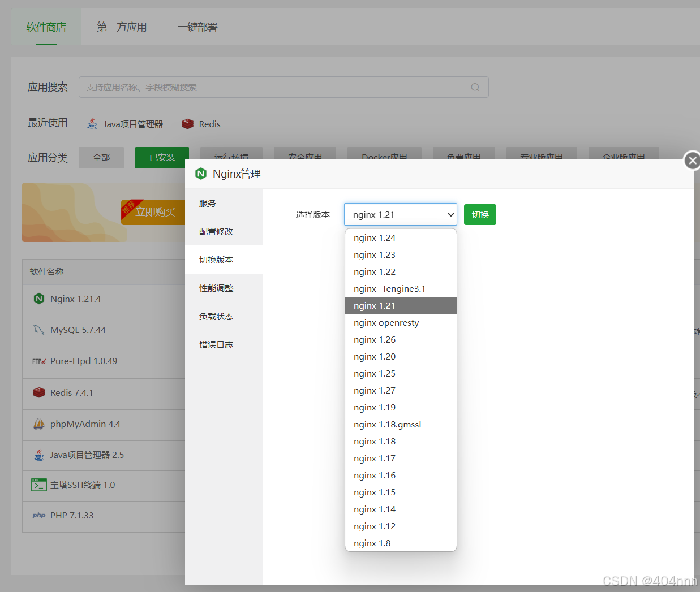Image resolution: width=700 pixels, height=592 pixels.
Task: Click Pure-Ftpd 1.0.49 software name
Action: 84,361
